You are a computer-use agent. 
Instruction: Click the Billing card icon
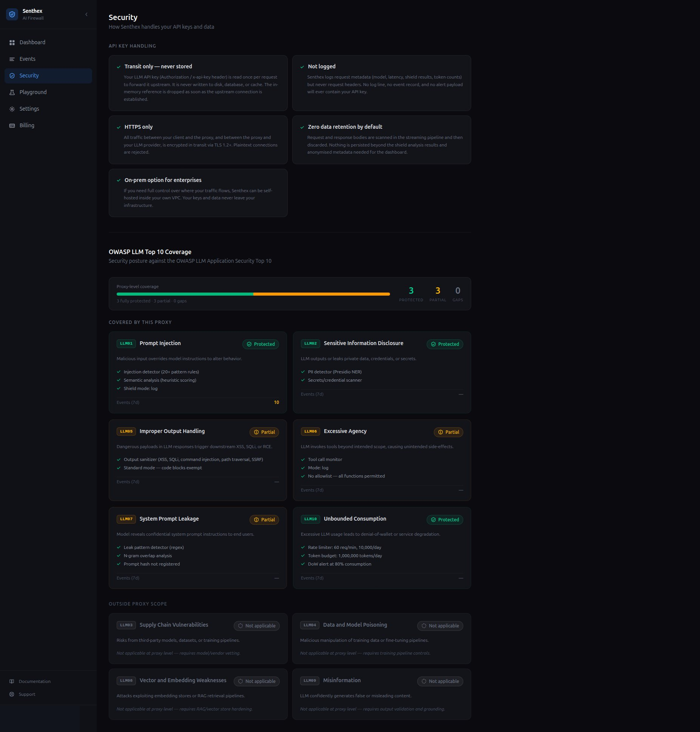[x=12, y=126]
